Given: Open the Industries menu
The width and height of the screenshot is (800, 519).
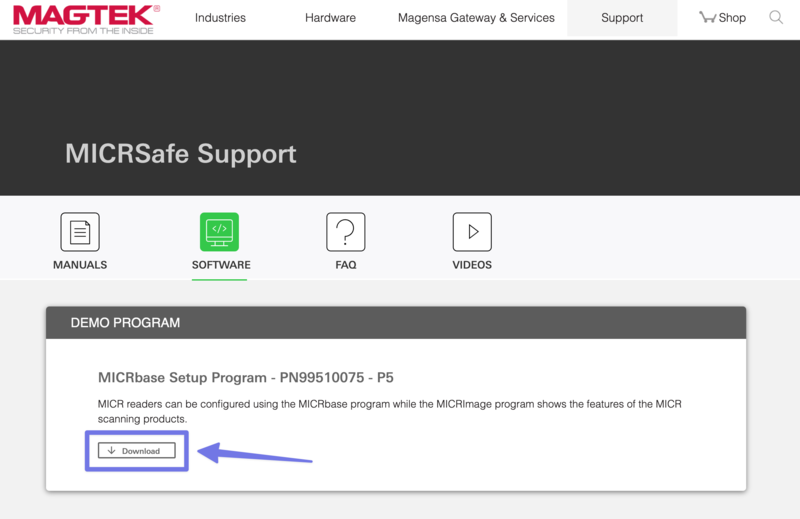Looking at the screenshot, I should pyautogui.click(x=220, y=18).
